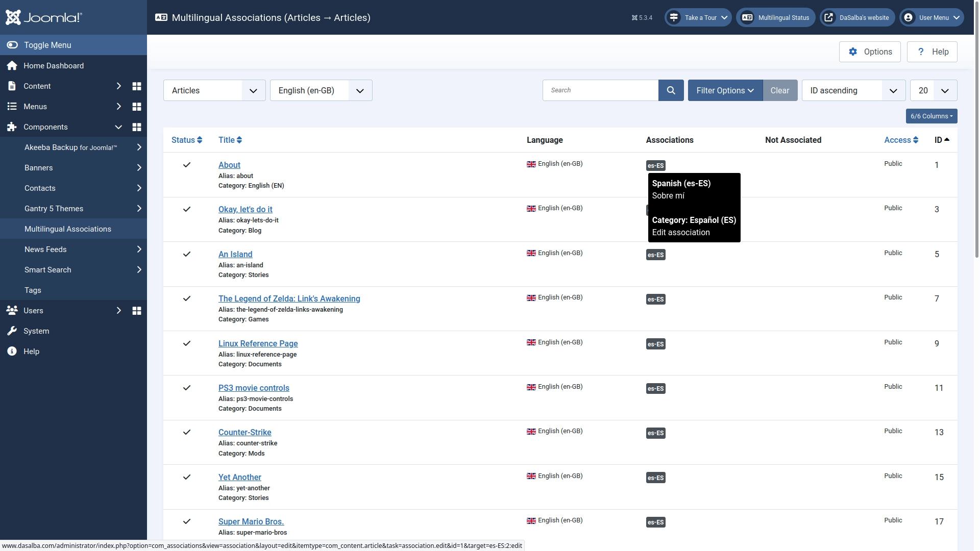
Task: Open the Multilingual Status panel
Action: pyautogui.click(x=775, y=17)
